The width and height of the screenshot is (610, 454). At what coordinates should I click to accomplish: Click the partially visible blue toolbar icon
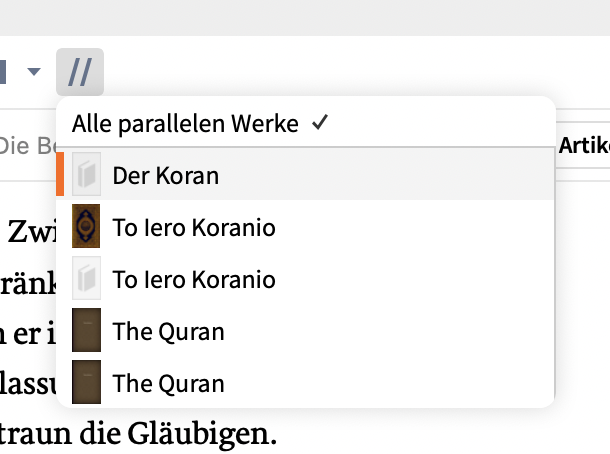[3, 72]
